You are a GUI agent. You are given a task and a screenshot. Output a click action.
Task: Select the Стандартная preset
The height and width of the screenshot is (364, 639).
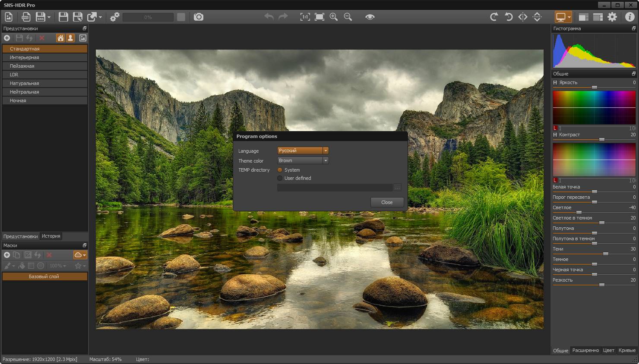point(45,49)
